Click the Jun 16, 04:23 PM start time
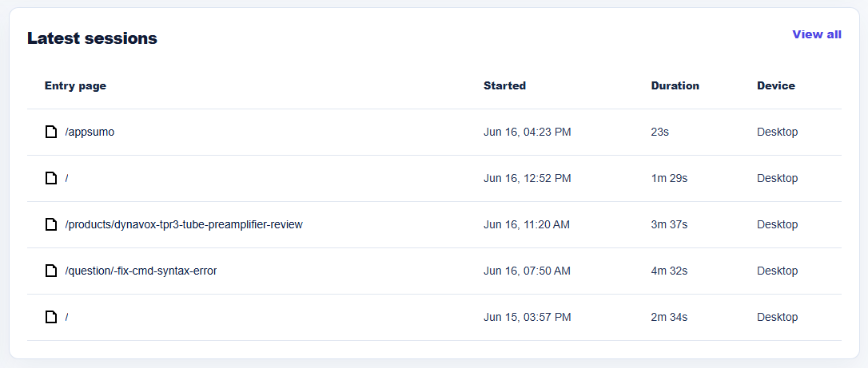 coord(527,132)
